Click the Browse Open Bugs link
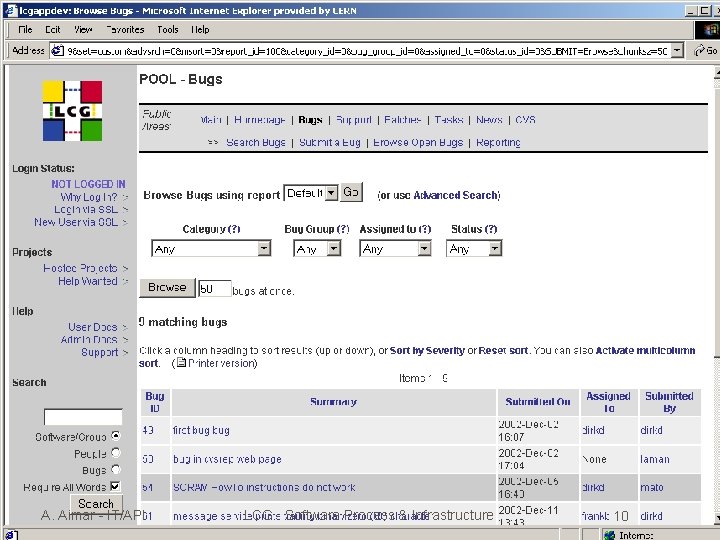 pyautogui.click(x=418, y=142)
